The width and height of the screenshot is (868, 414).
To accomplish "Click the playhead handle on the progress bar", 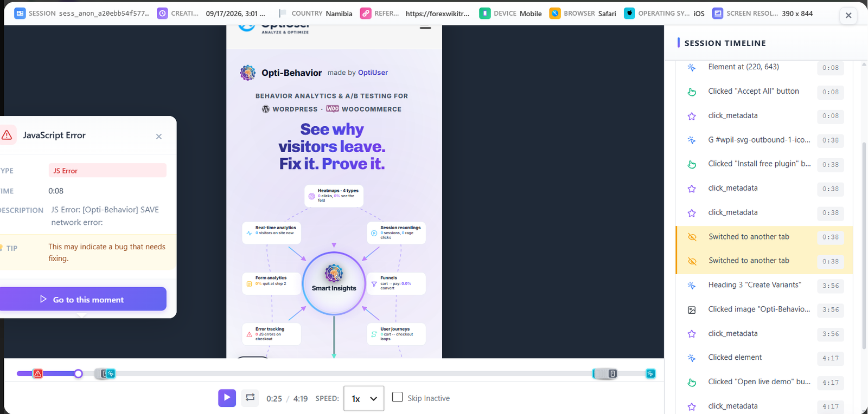I will pos(79,373).
